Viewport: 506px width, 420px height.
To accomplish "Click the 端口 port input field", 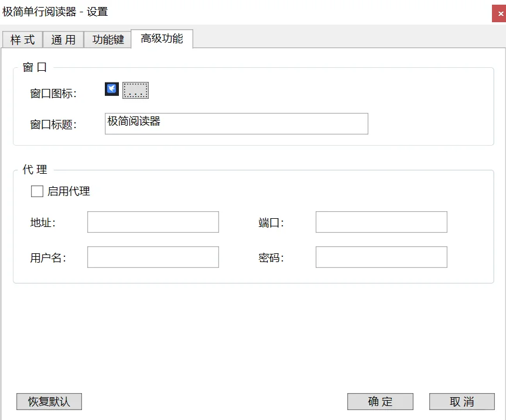I will [x=381, y=222].
